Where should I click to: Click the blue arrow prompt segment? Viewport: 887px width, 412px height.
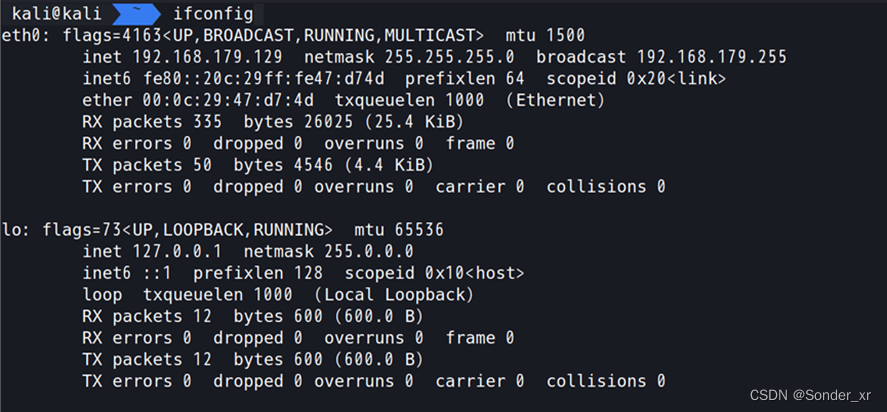click(x=136, y=14)
